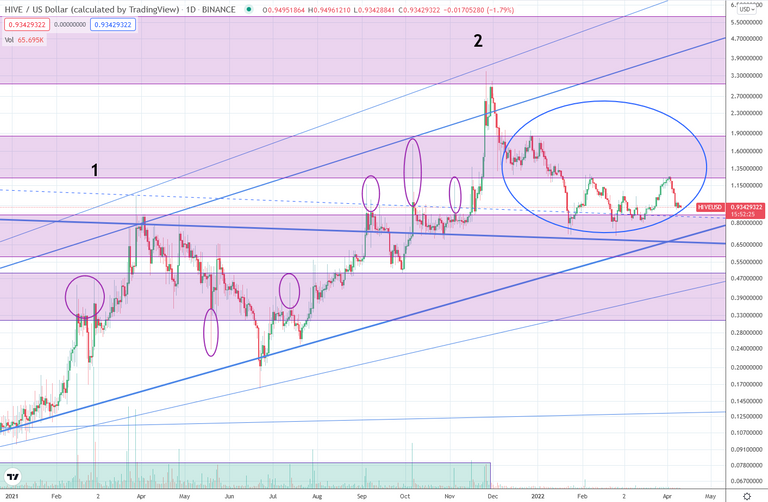Viewport: 768px width, 502px height.
Task: Click the Nov label on time axis
Action: 449,496
